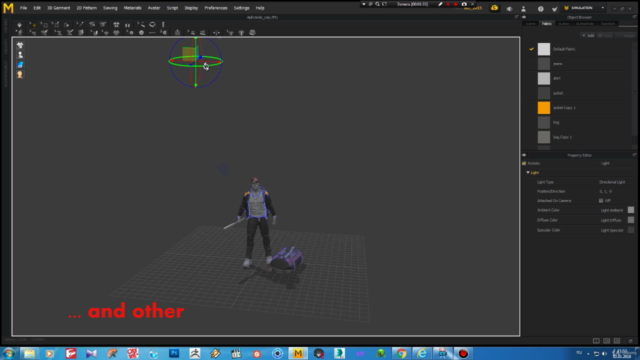The image size is (640, 360).
Task: Open the 2D Pattern menu
Action: click(87, 8)
